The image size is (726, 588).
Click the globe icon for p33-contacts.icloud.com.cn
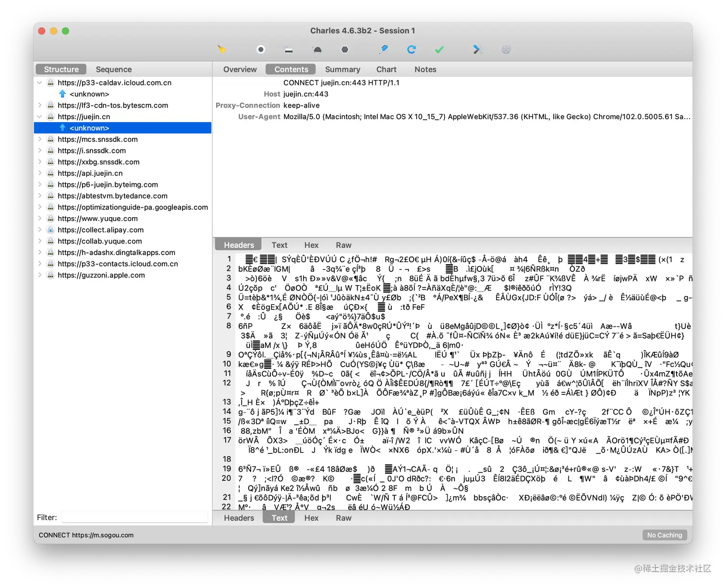click(x=50, y=264)
